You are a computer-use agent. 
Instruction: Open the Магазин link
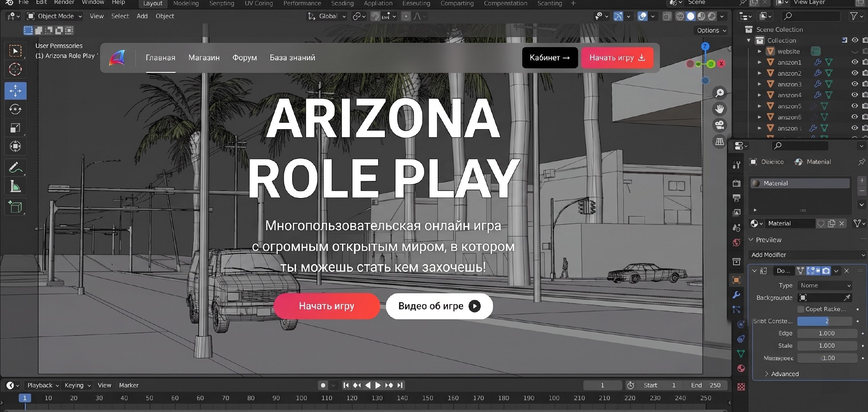[204, 58]
